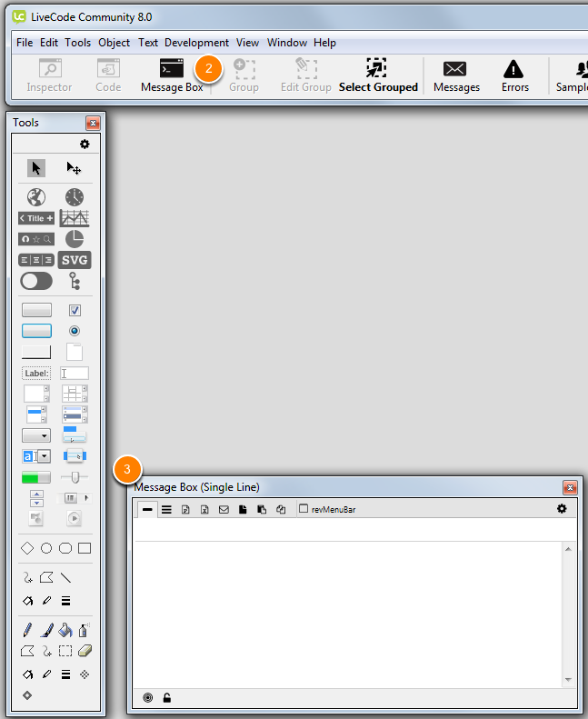Select the little arrows stepper tool
The width and height of the screenshot is (588, 719).
point(36,498)
